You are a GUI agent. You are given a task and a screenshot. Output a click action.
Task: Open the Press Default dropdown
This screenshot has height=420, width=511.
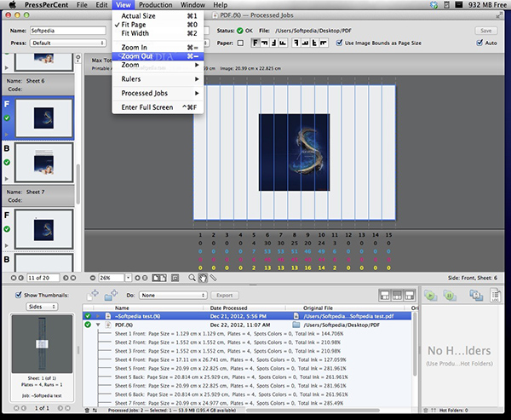(x=68, y=43)
